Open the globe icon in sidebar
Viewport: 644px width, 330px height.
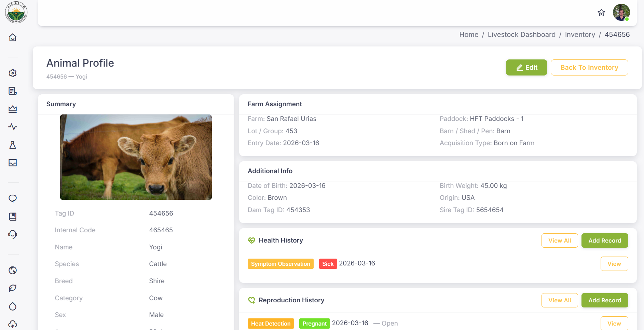(x=13, y=270)
